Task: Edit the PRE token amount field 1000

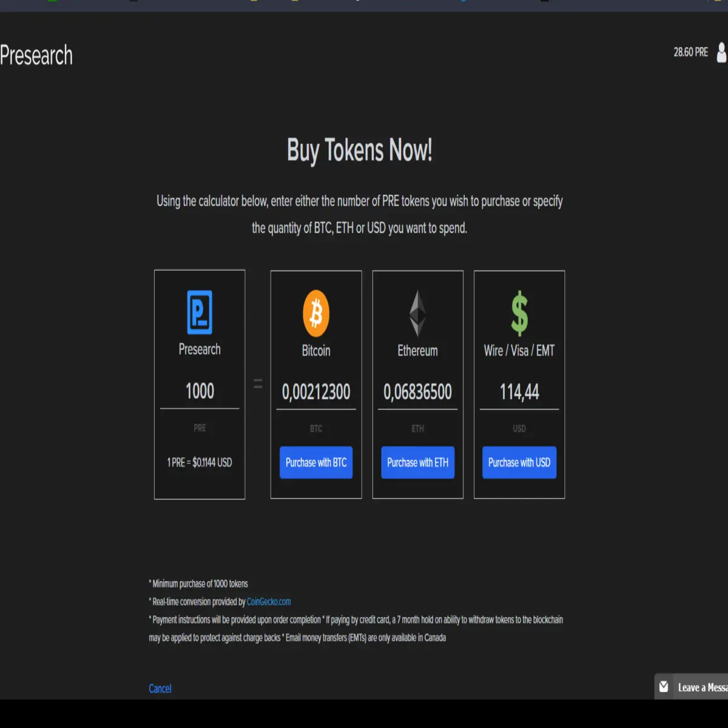Action: pyautogui.click(x=200, y=391)
